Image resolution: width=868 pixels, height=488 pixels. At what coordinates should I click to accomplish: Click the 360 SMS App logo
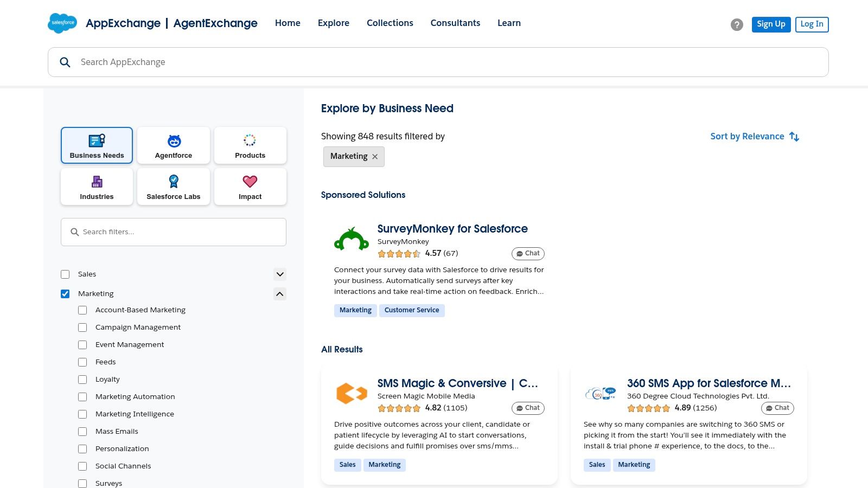(601, 394)
